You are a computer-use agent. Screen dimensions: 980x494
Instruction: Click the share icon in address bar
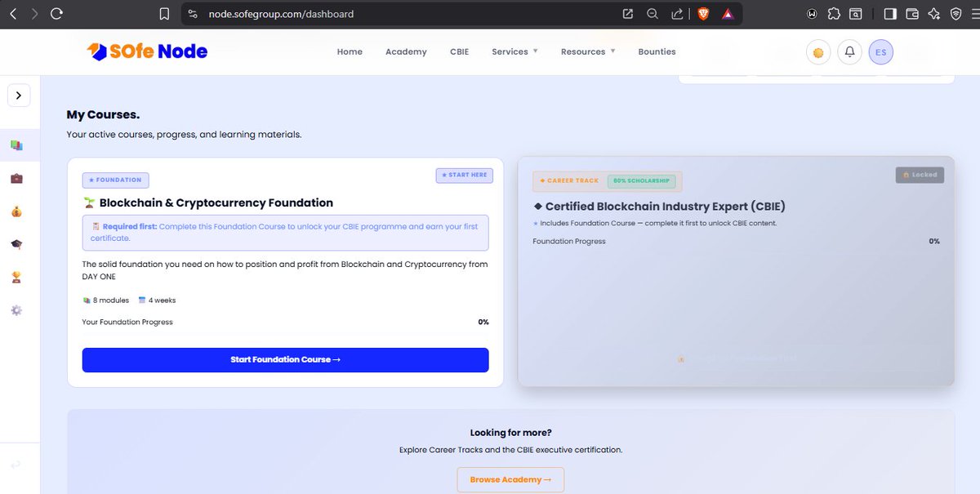pyautogui.click(x=677, y=14)
